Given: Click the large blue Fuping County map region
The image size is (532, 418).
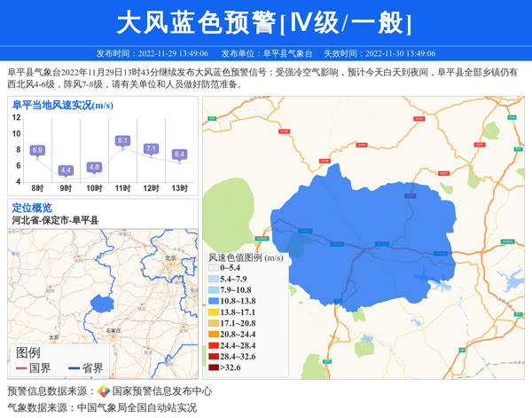Looking at the screenshot, I should coord(372,231).
